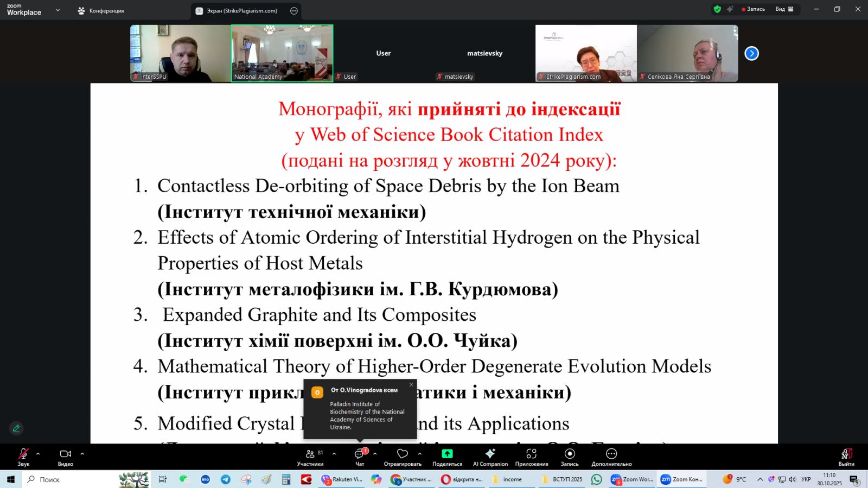Leave the meeting with the Выйти button
868x488 pixels.
pyautogui.click(x=846, y=456)
